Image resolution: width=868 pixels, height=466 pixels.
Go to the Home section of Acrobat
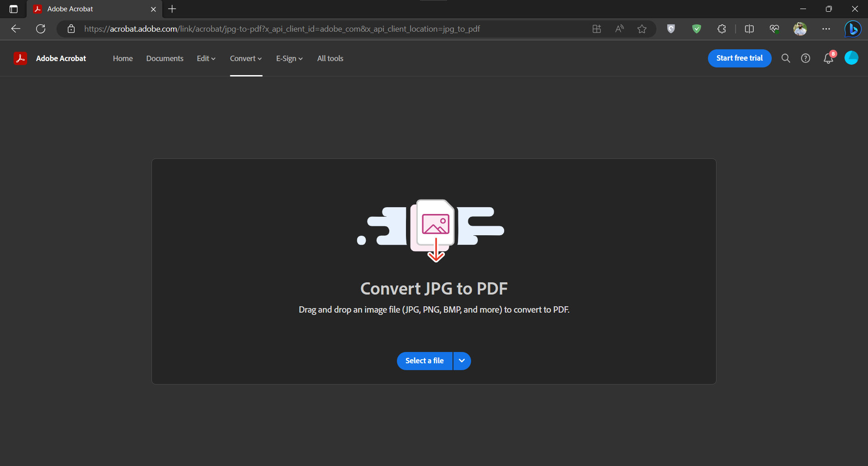(123, 58)
